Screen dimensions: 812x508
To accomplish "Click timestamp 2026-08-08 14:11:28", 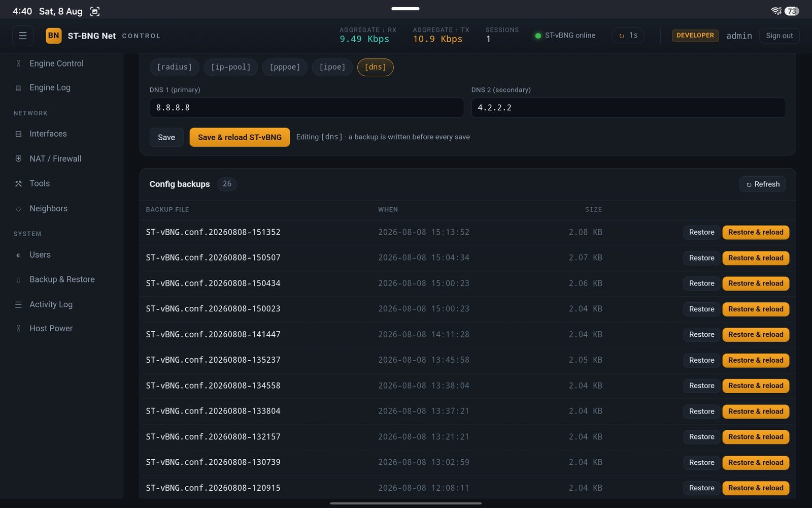I will 424,334.
